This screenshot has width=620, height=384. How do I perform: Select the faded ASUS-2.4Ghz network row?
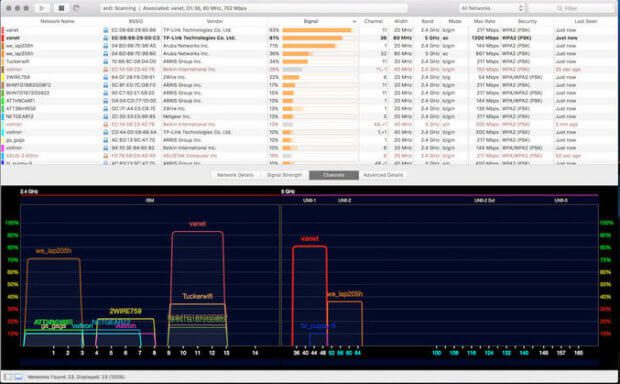309,156
